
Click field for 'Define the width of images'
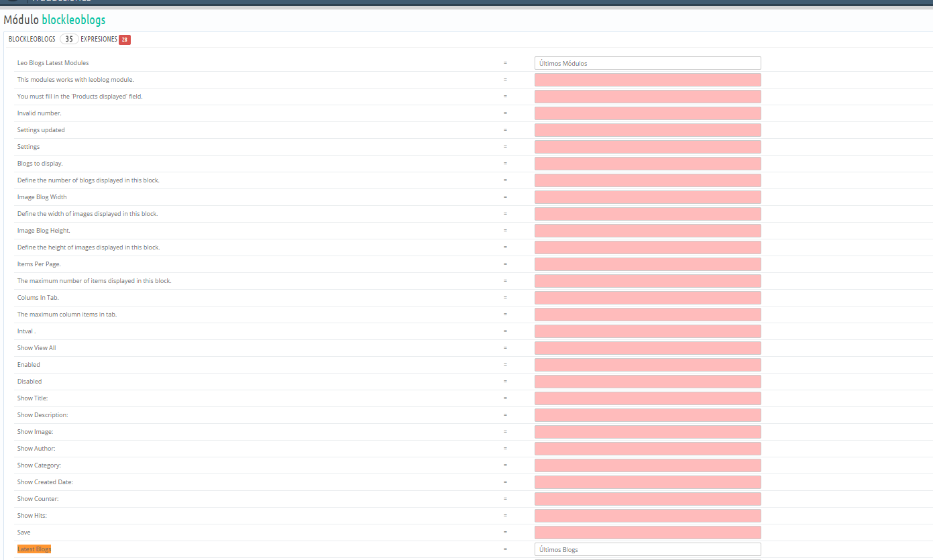647,214
